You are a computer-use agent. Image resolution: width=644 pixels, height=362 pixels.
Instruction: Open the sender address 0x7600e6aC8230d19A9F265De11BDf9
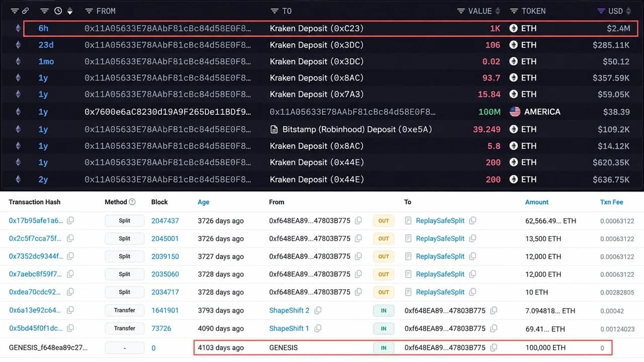point(168,112)
